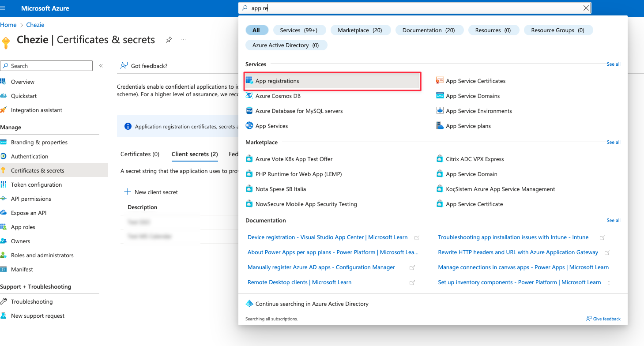Open the ellipsis more options
The width and height of the screenshot is (644, 346).
tap(183, 40)
